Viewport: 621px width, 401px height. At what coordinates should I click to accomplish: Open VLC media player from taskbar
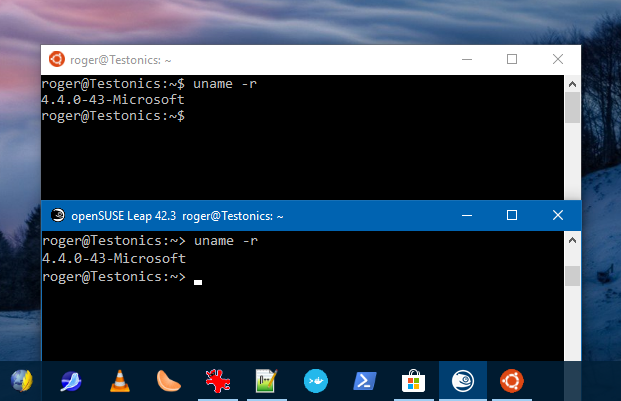click(x=120, y=381)
